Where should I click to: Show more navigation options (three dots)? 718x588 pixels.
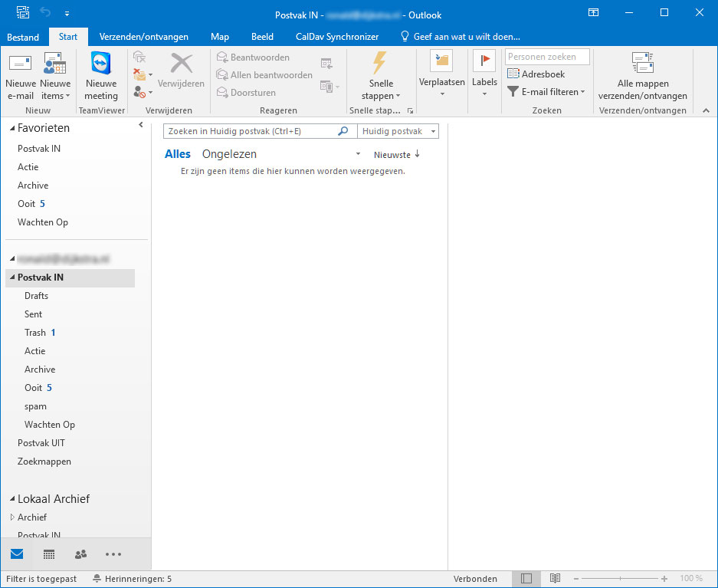coord(113,554)
